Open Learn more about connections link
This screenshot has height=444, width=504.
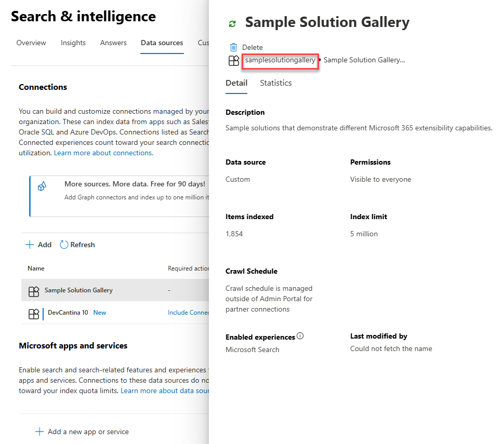103,153
